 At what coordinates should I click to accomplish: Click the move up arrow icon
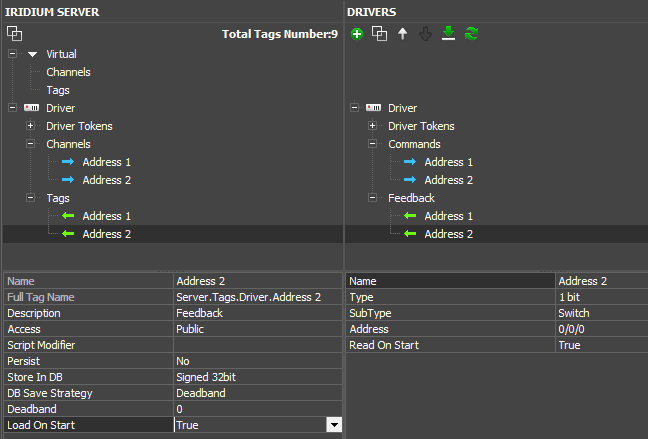402,34
